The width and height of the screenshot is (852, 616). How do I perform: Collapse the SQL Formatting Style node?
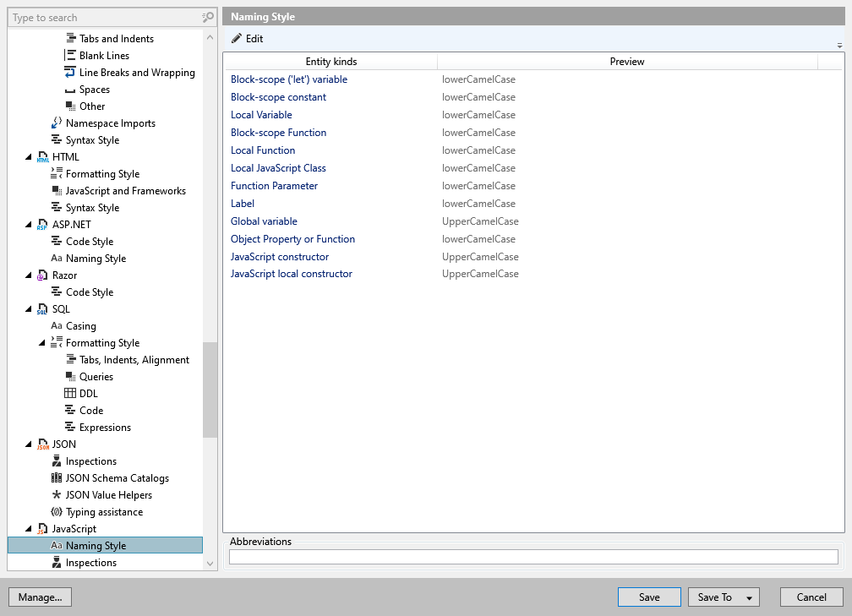coord(42,343)
